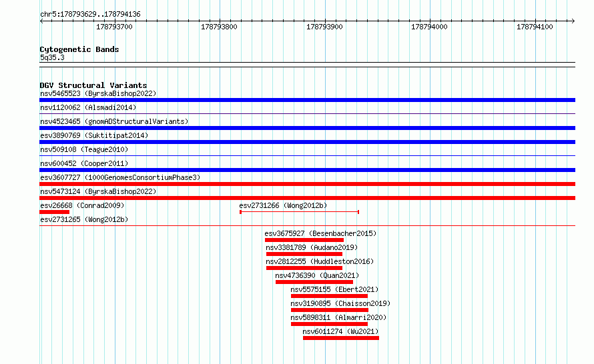Click ruler position 178794000
The image size is (594, 364).
[429, 27]
